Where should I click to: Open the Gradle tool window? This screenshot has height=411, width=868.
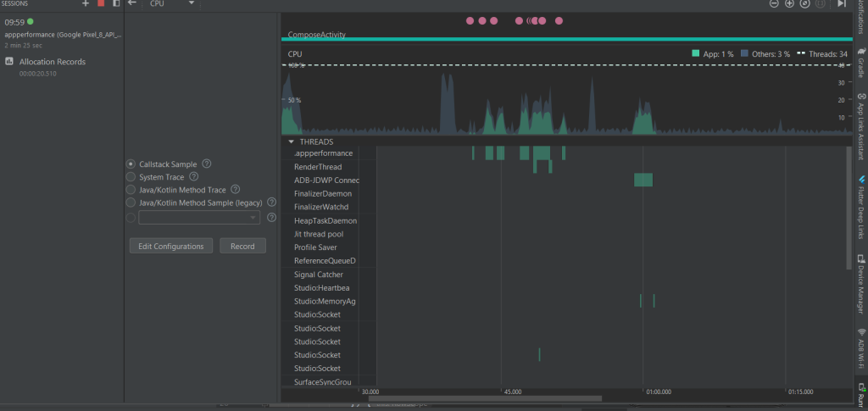[x=861, y=63]
